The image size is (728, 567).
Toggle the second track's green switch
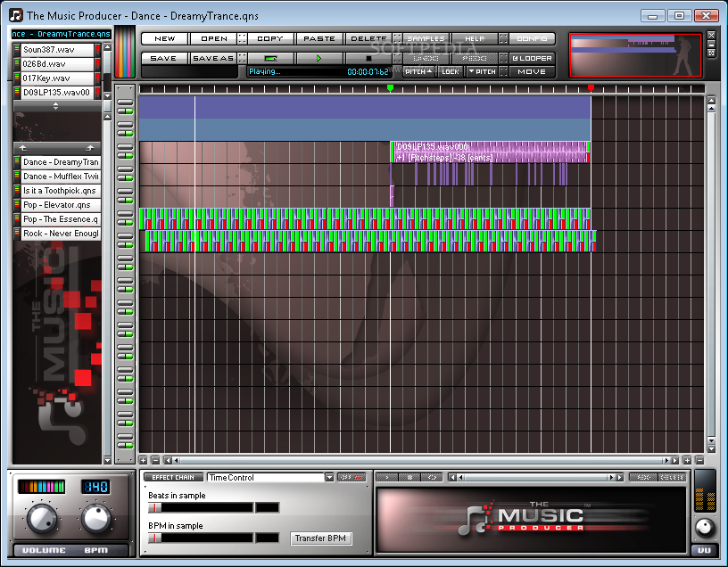[125, 133]
